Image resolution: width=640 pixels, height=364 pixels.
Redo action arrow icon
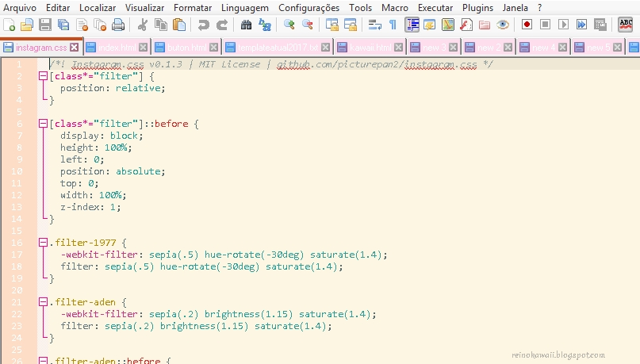click(221, 25)
